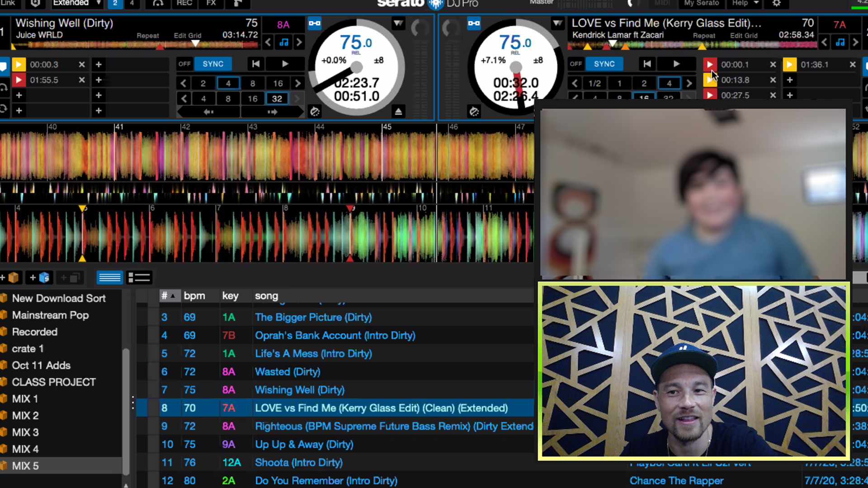Toggle key lock on the left deck
Viewport: 868px width, 488px height.
[284, 42]
